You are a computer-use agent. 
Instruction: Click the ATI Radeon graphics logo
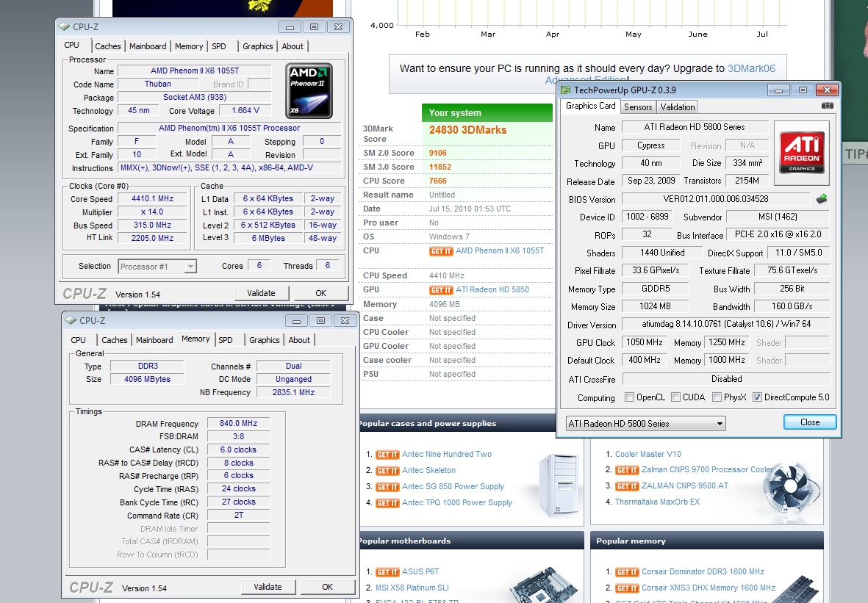coord(802,153)
